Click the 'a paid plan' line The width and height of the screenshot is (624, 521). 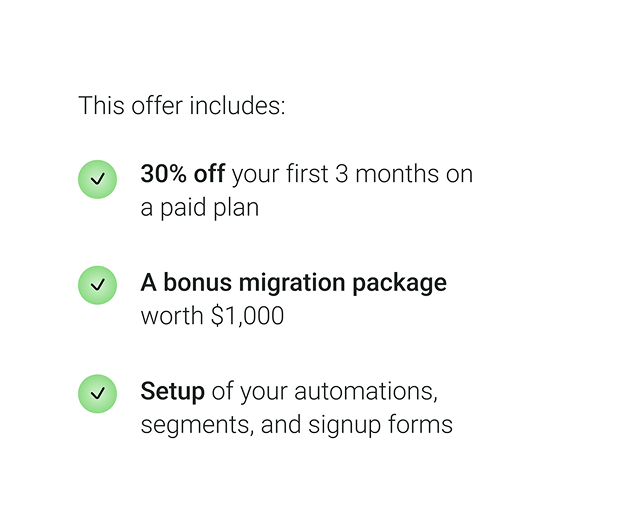click(200, 208)
